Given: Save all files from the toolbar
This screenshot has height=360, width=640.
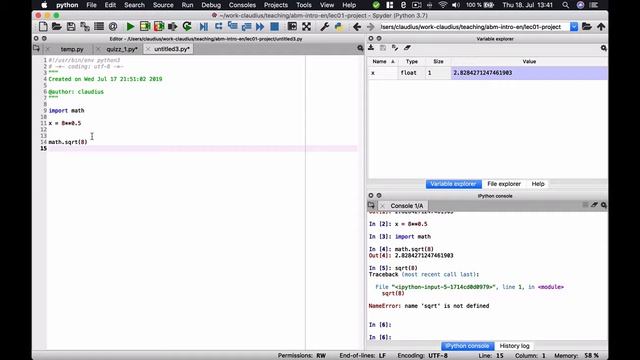Looking at the screenshot, I should click(x=85, y=27).
